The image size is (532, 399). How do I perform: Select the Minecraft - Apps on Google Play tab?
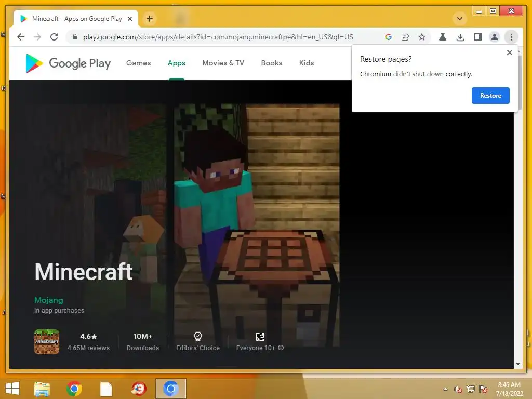[76, 19]
